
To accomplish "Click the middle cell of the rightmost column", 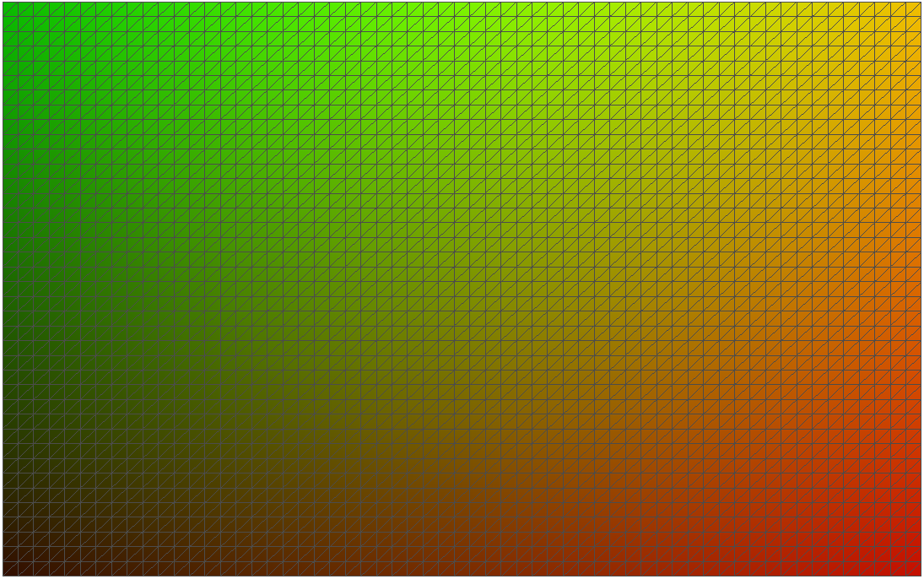I will click(x=912, y=289).
